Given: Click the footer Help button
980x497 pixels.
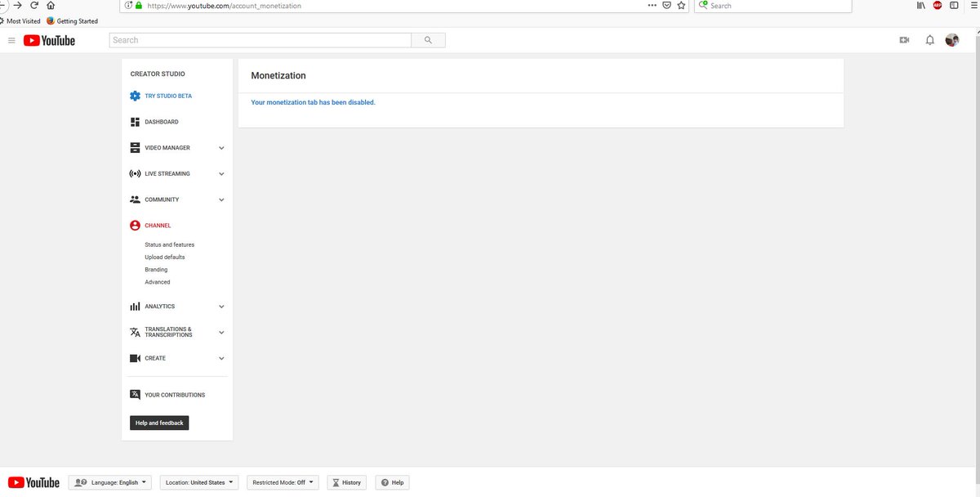Looking at the screenshot, I should (x=392, y=482).
